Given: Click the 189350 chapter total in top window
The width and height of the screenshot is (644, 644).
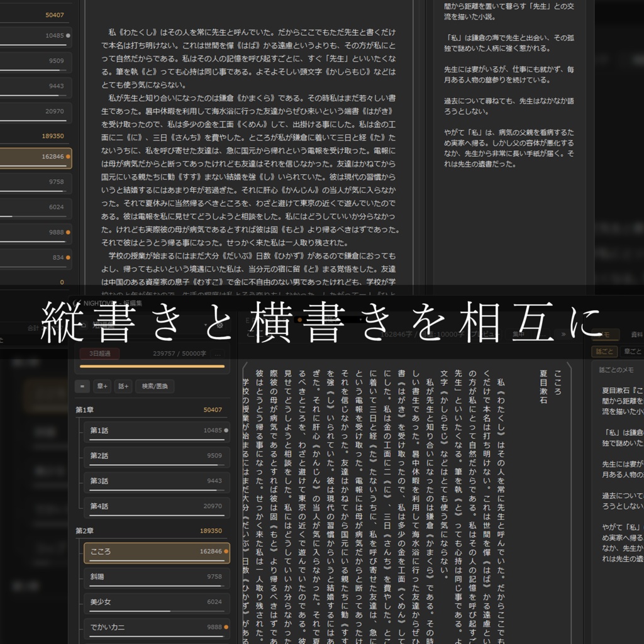Looking at the screenshot, I should click(x=53, y=136).
